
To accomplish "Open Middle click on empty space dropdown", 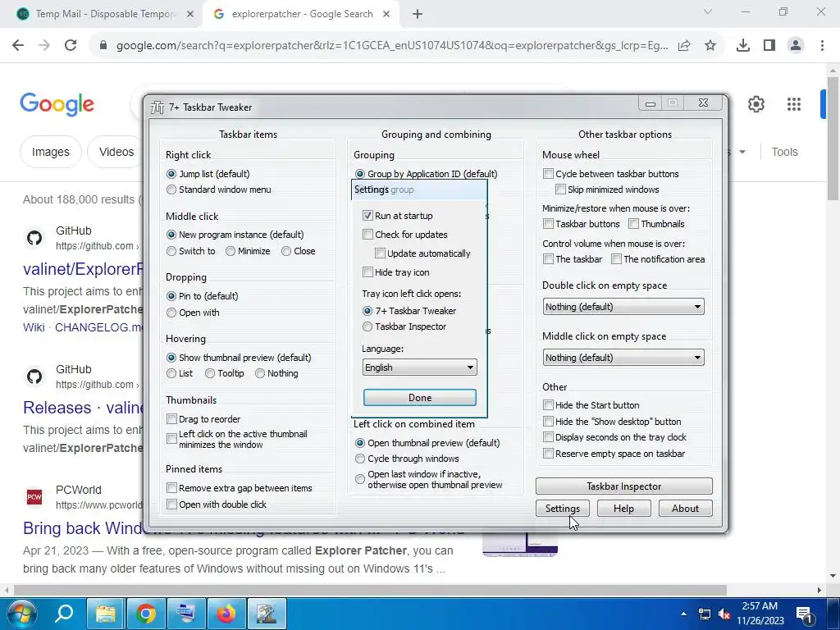I will tap(623, 358).
